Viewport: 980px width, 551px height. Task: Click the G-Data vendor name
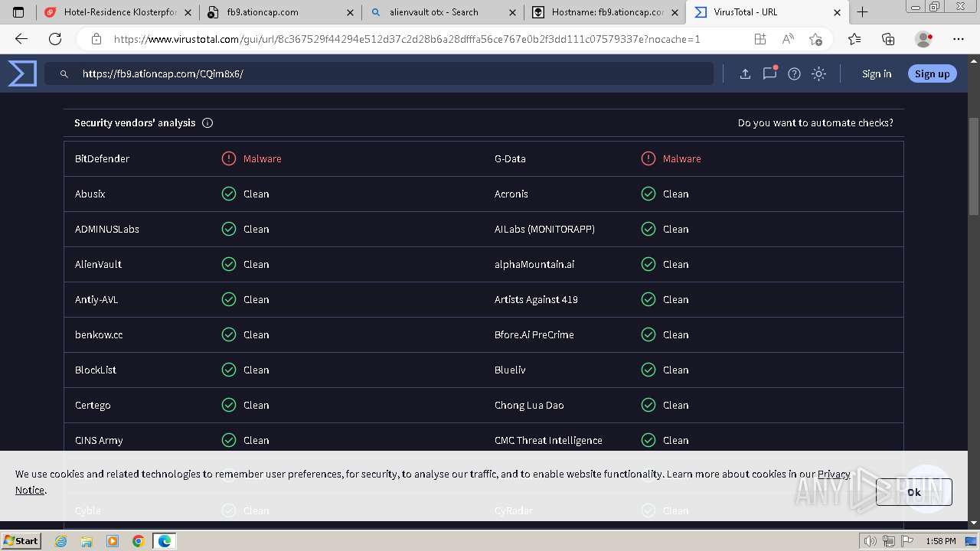(510, 158)
